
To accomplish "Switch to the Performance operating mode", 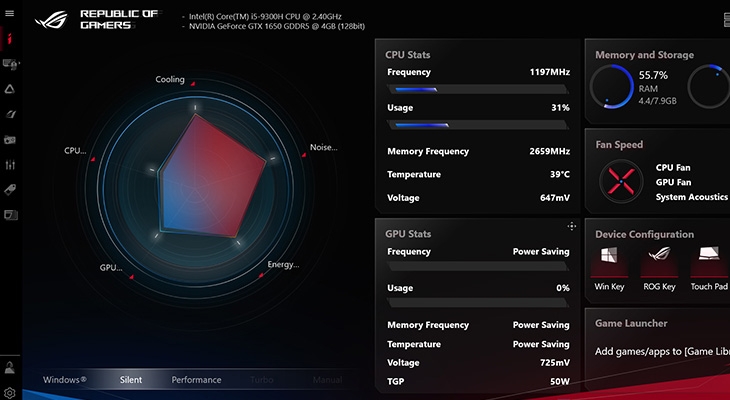I will click(196, 380).
